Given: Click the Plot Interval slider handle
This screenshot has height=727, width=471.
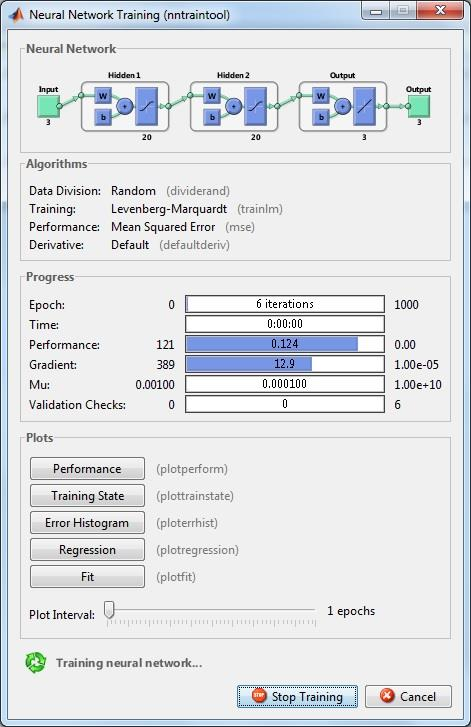Looking at the screenshot, I should [109, 610].
